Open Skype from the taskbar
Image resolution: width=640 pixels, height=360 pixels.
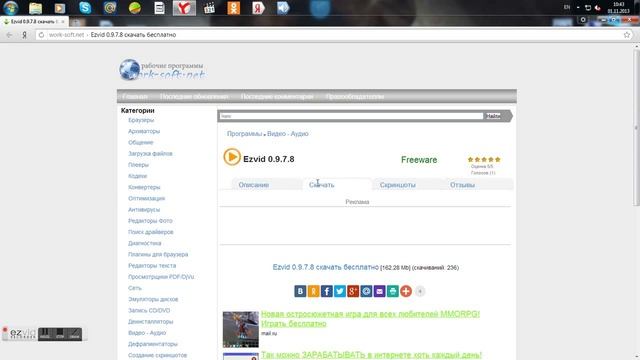85,8
